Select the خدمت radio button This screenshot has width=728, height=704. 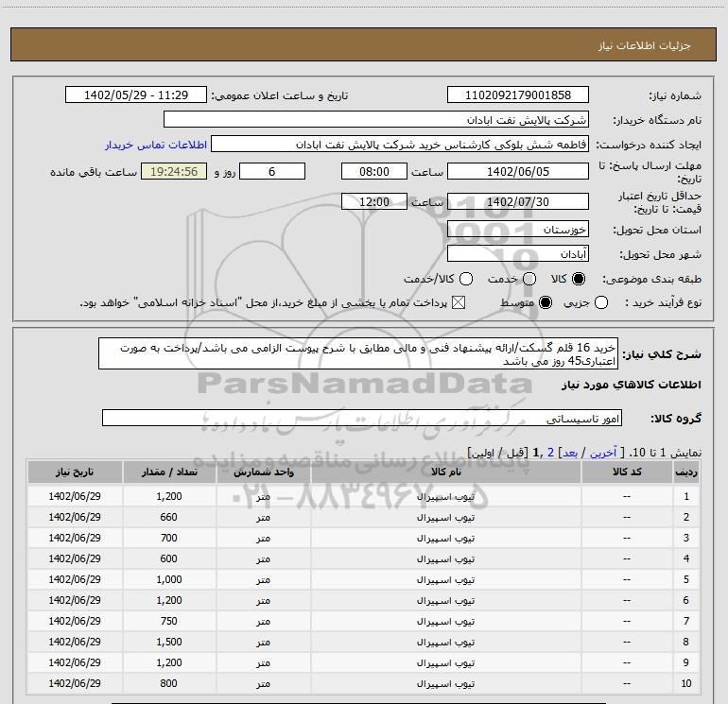click(529, 280)
